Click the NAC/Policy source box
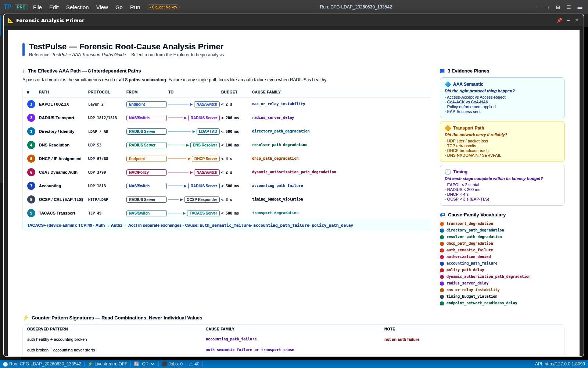This screenshot has width=588, height=368. coord(146,172)
